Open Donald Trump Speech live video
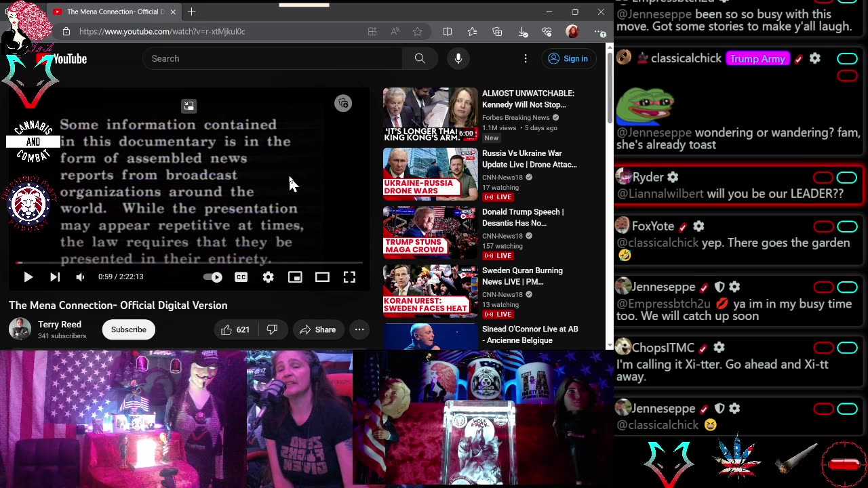868x488 pixels. (x=523, y=217)
